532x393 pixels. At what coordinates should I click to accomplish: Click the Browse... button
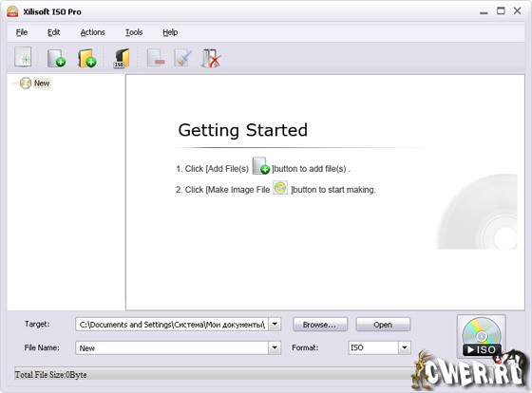click(320, 325)
